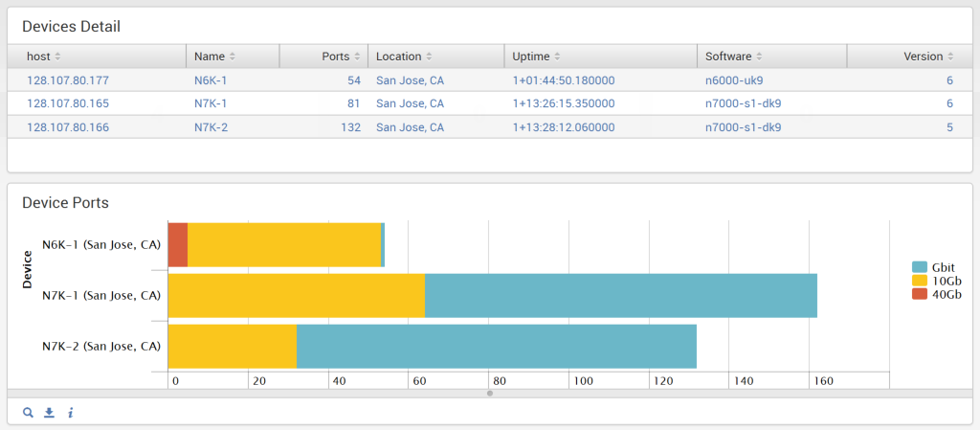The height and width of the screenshot is (430, 980).
Task: Open the info icon below chart
Action: tap(71, 412)
